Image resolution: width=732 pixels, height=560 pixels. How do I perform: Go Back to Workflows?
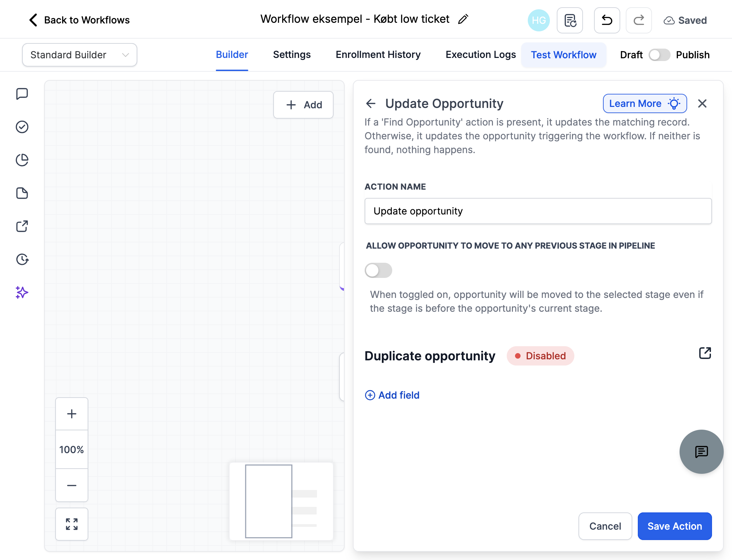[x=79, y=20]
